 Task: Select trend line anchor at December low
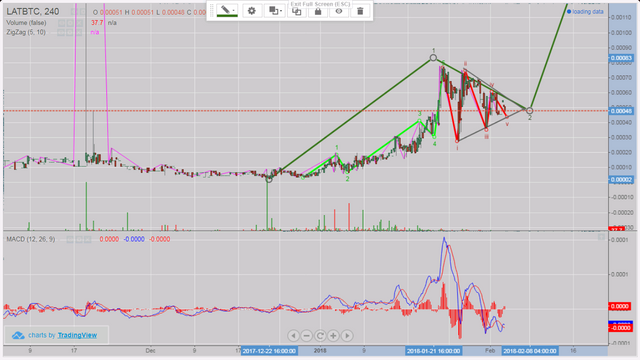pyautogui.click(x=269, y=179)
